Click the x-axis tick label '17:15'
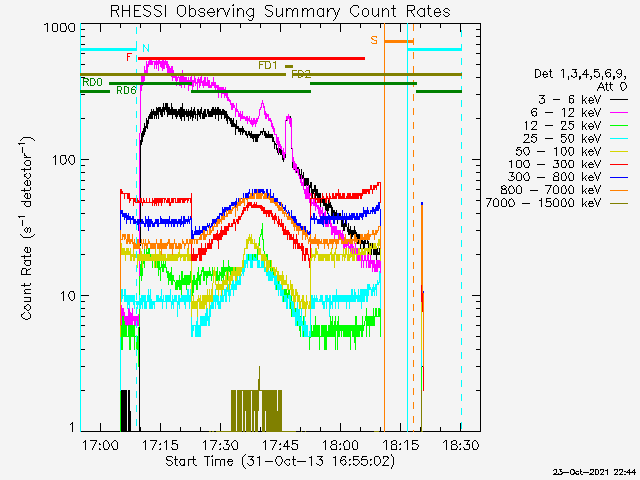Viewport: 640px width, 480px height. 160,445
